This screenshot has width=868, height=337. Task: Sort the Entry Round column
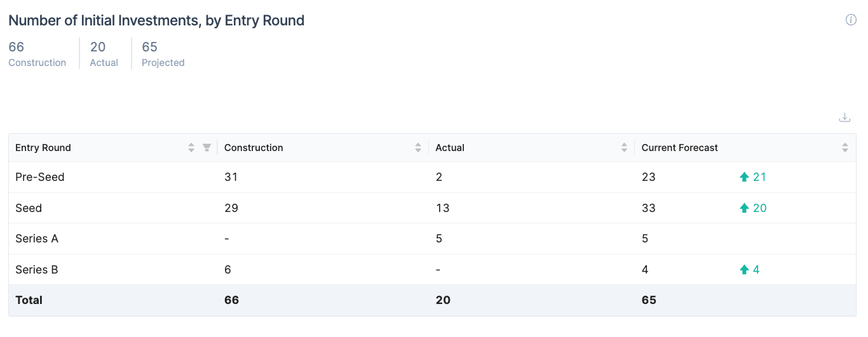click(x=191, y=148)
